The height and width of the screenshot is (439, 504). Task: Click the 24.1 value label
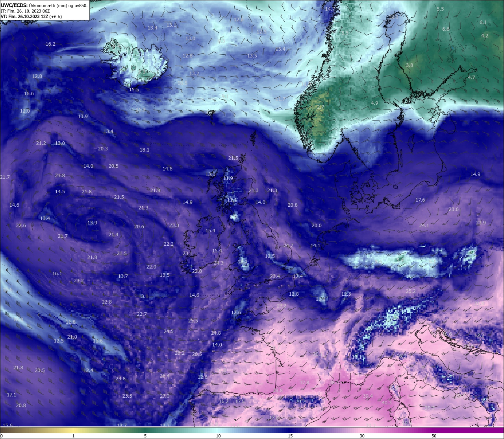pyautogui.click(x=424, y=226)
